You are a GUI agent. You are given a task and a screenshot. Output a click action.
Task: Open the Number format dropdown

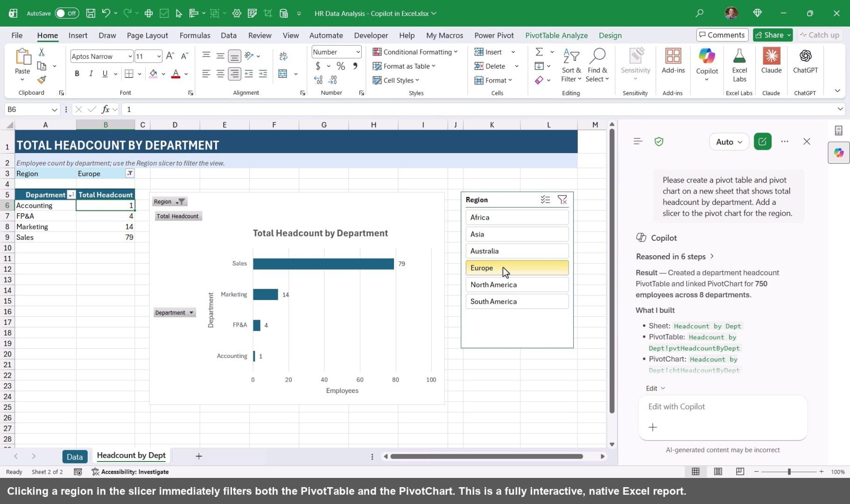tap(358, 52)
